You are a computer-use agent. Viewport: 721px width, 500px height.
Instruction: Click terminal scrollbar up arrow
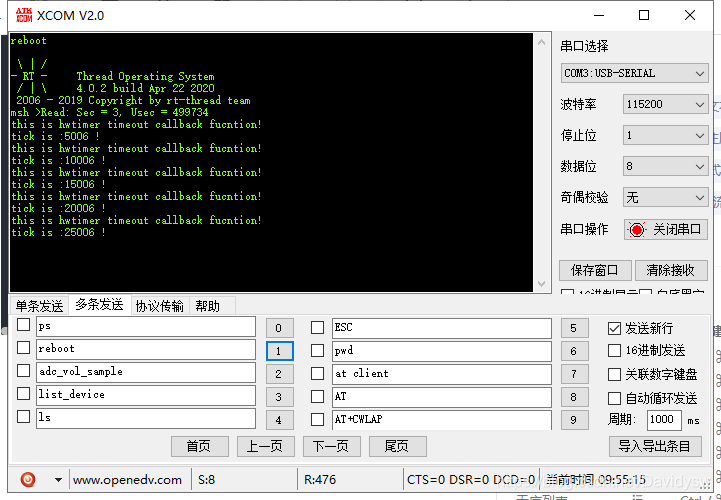pyautogui.click(x=542, y=42)
